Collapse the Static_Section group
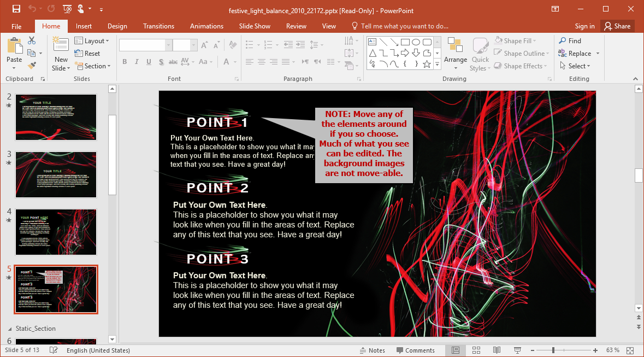This screenshot has width=644, height=357. pyautogui.click(x=10, y=329)
